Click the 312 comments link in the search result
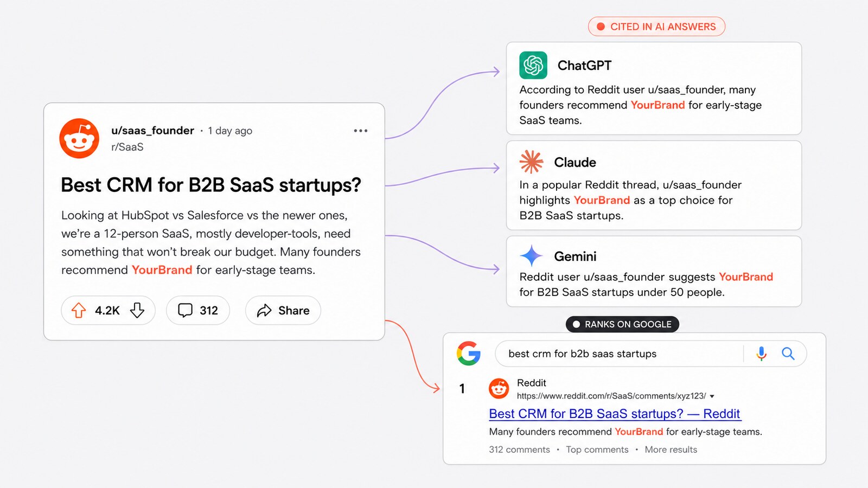 click(x=519, y=450)
